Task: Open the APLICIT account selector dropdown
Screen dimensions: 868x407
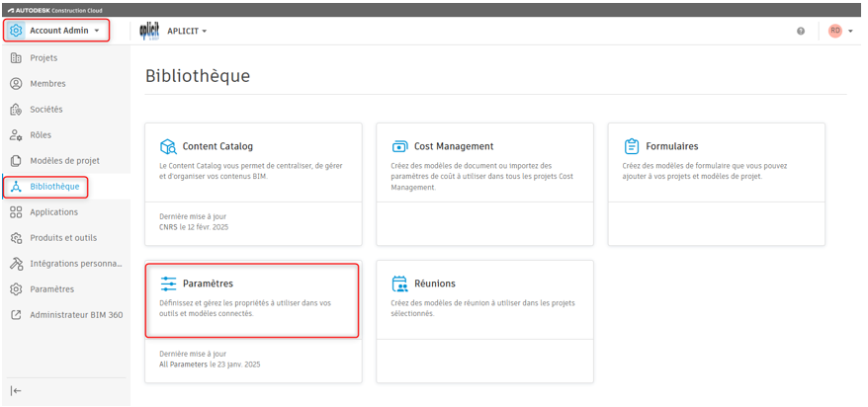Action: 187,31
